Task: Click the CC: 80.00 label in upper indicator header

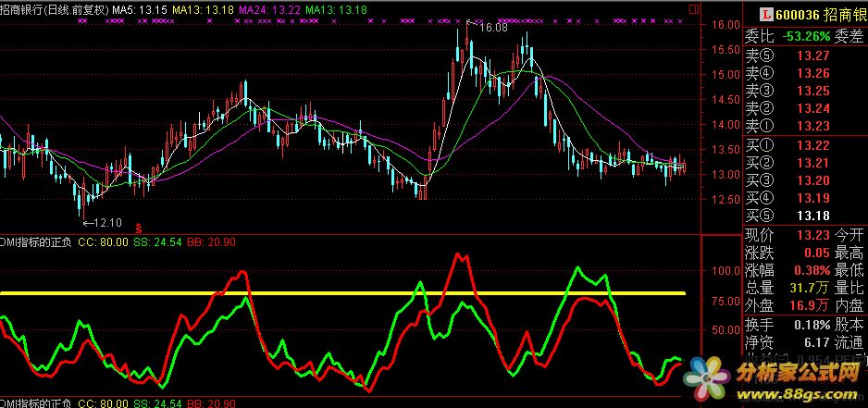Action: click(104, 242)
